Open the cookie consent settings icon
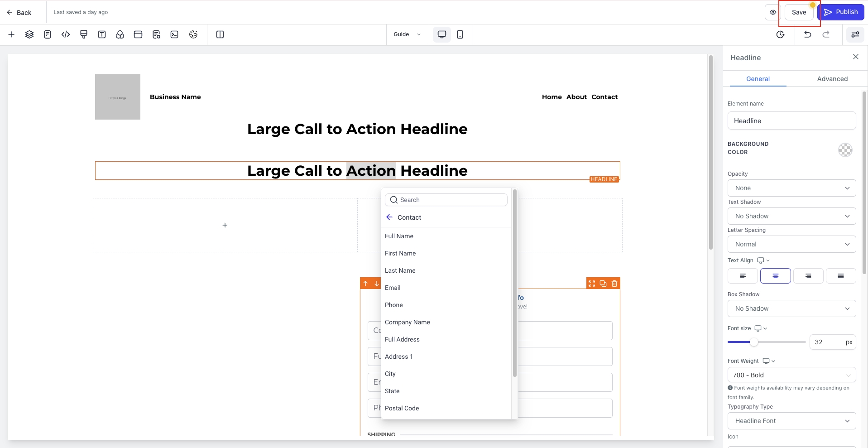The height and width of the screenshot is (448, 868). click(193, 34)
